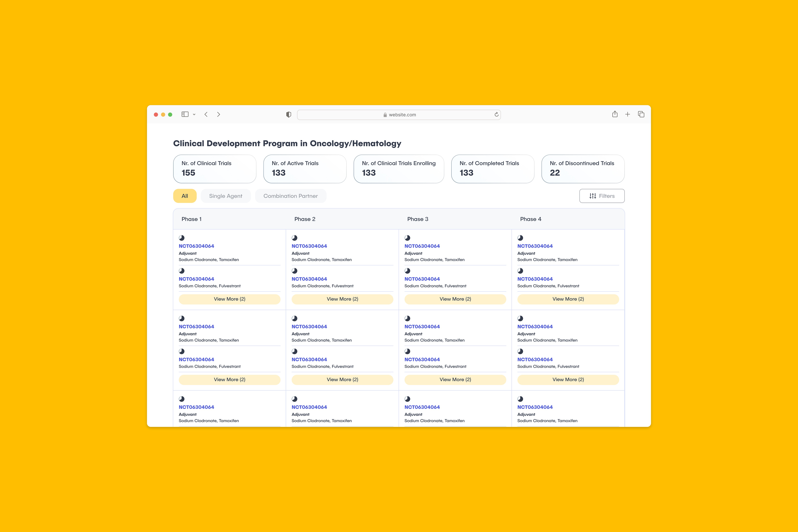The height and width of the screenshot is (532, 798).
Task: Reload page with the refresh icon
Action: pyautogui.click(x=496, y=114)
